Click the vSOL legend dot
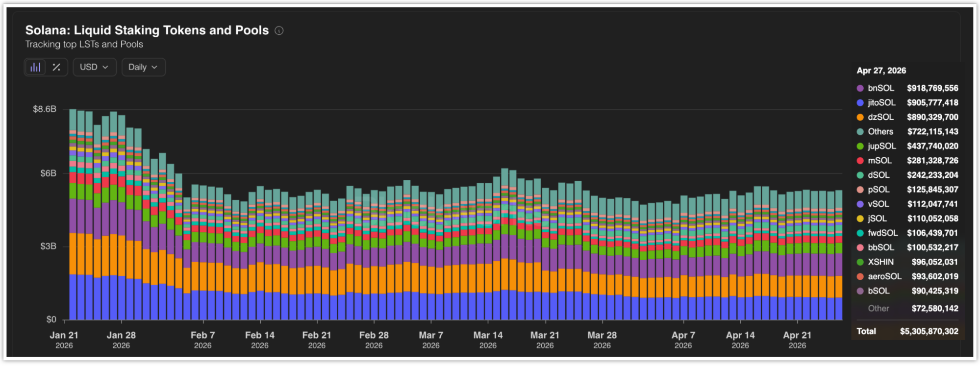 (860, 204)
